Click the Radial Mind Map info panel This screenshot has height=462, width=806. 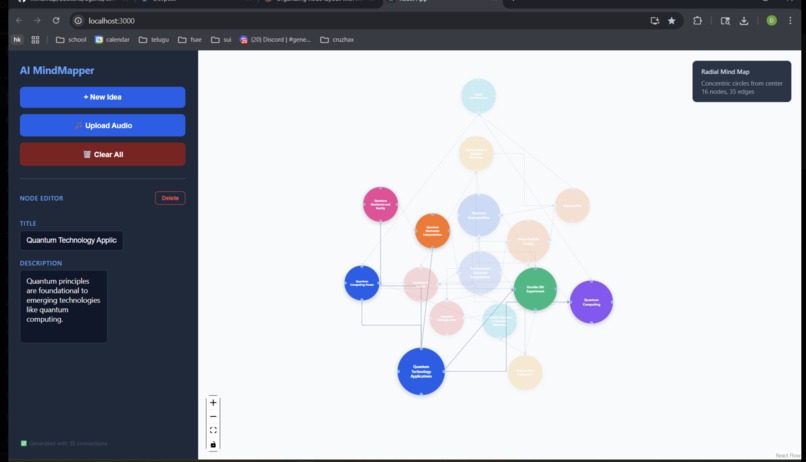pos(741,81)
